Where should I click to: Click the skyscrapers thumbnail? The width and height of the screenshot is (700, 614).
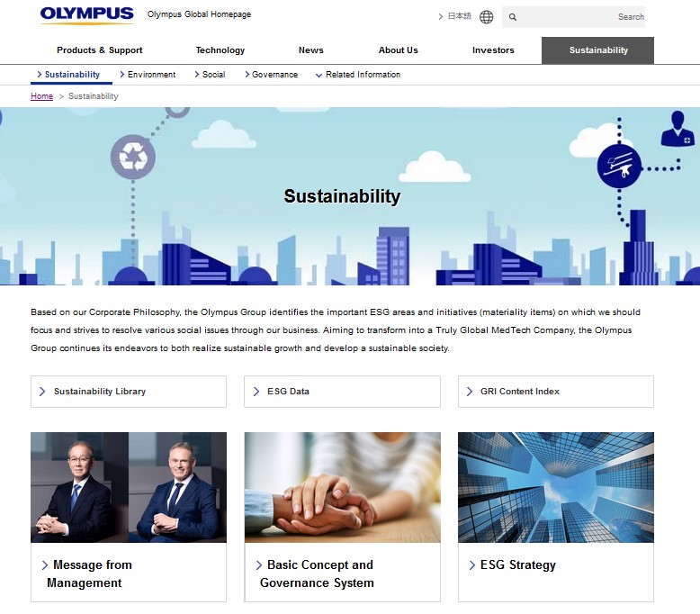556,487
